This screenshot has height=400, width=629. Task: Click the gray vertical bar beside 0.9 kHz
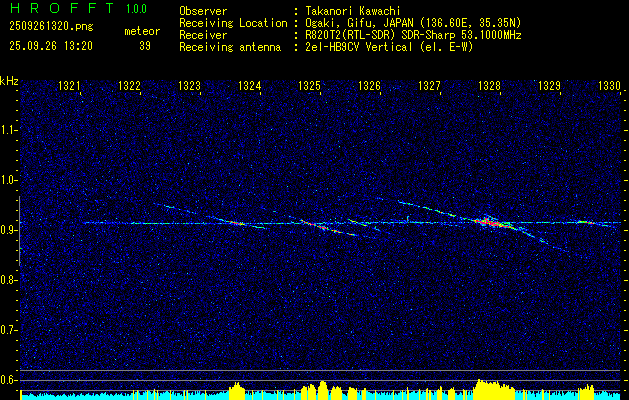[x=20, y=231]
